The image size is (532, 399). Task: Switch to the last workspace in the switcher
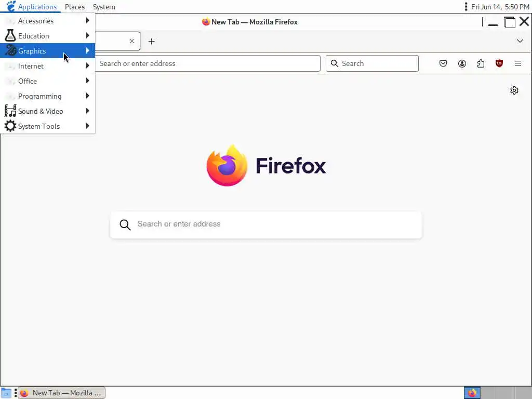(x=523, y=393)
